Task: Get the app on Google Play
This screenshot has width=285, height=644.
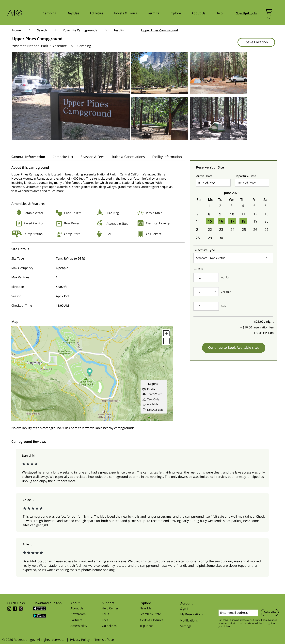Action: click(x=40, y=615)
